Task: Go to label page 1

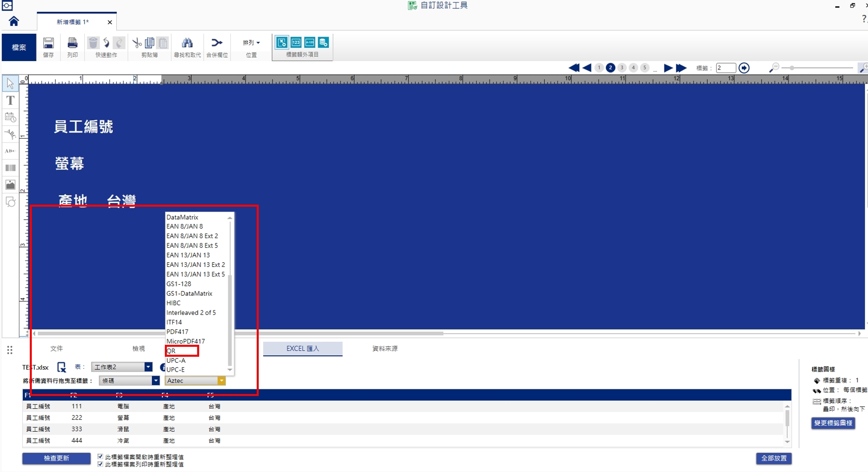Action: tap(599, 68)
